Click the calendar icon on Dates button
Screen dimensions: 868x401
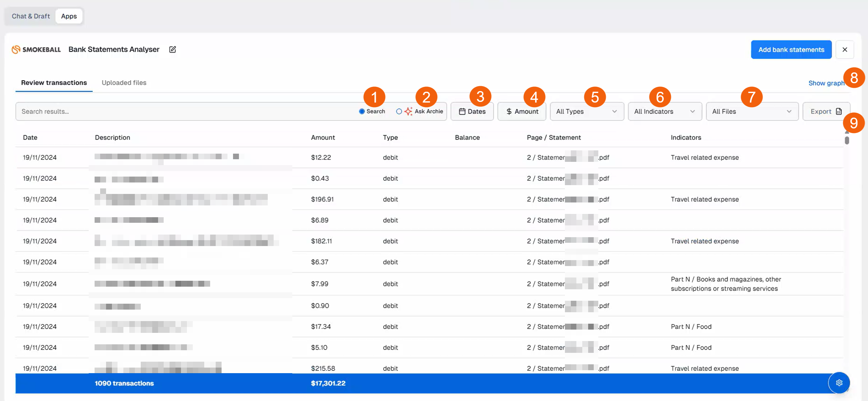tap(462, 111)
